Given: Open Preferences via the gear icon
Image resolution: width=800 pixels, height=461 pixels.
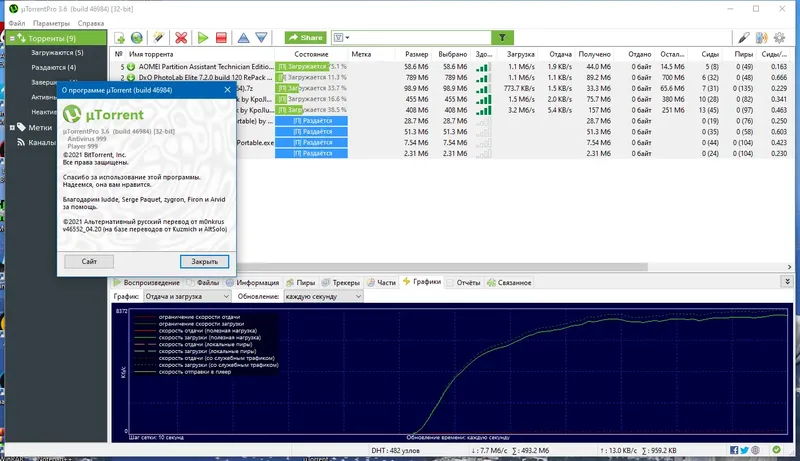Looking at the screenshot, I should point(779,38).
